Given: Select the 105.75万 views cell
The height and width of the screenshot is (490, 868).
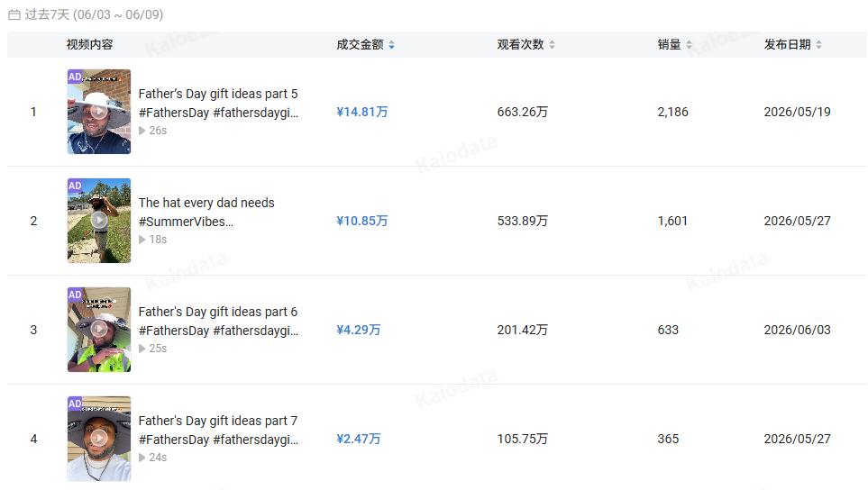Looking at the screenshot, I should click(x=523, y=439).
